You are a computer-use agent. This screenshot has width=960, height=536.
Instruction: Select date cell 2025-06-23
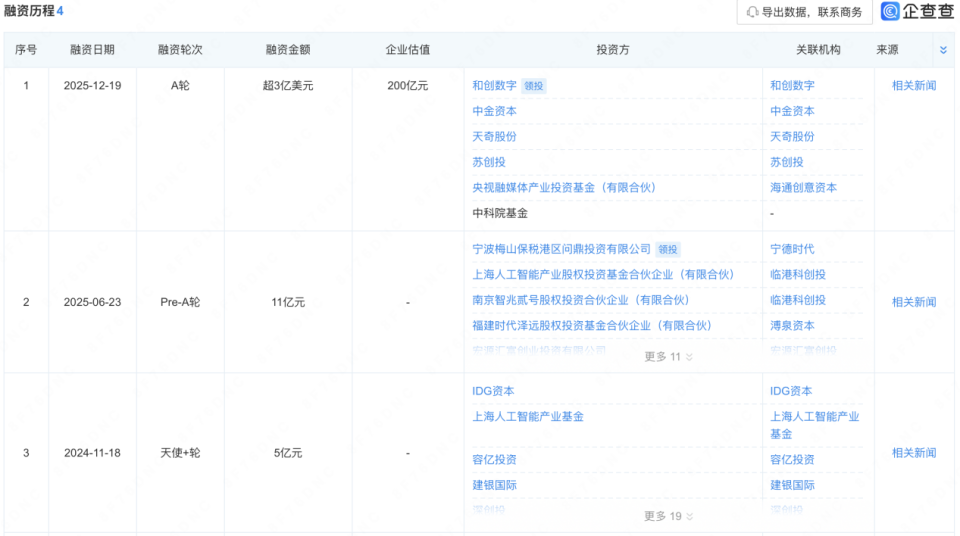tap(92, 302)
